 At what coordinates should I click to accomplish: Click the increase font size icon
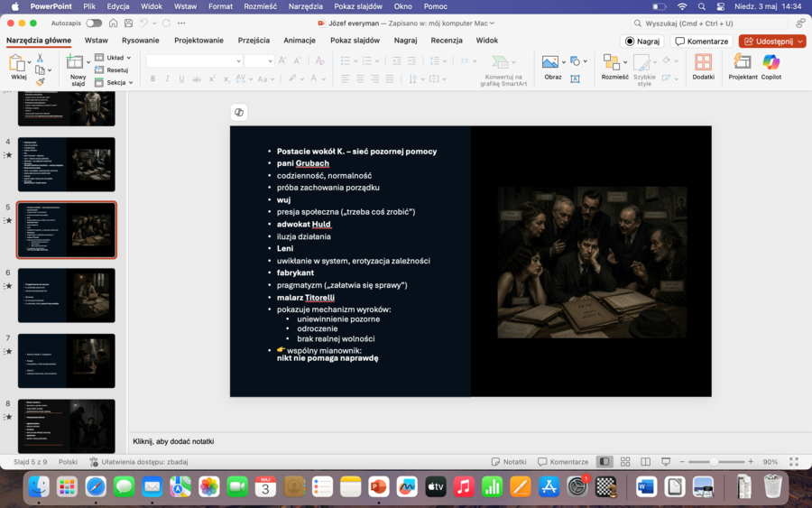[x=282, y=60]
